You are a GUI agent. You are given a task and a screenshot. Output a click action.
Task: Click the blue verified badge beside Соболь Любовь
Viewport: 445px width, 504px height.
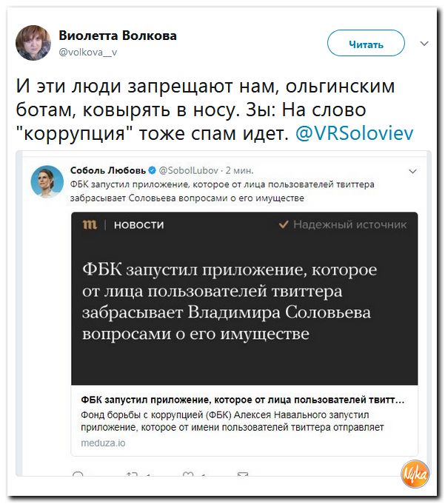(x=153, y=170)
